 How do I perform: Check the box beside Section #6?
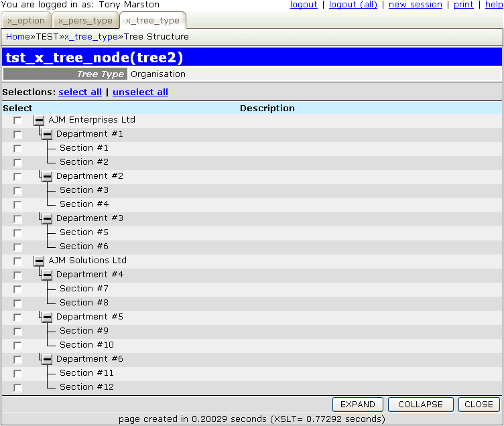17,247
